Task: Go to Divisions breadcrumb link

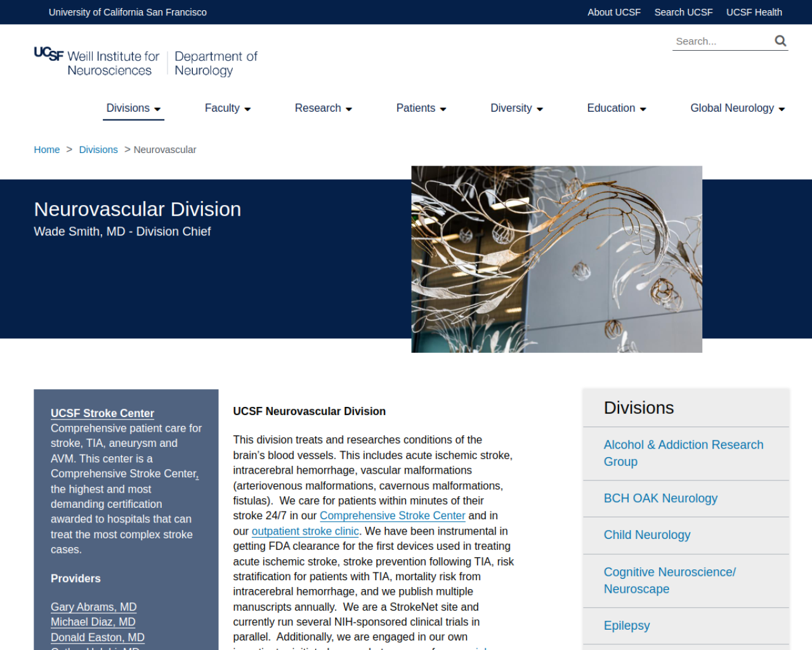Action: click(x=98, y=150)
